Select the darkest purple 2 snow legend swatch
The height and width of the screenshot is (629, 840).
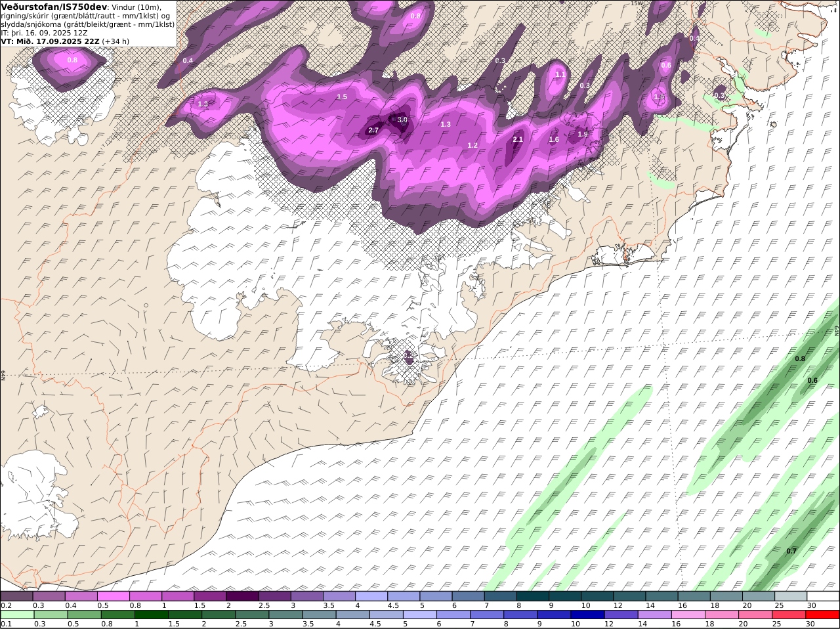pos(242,596)
